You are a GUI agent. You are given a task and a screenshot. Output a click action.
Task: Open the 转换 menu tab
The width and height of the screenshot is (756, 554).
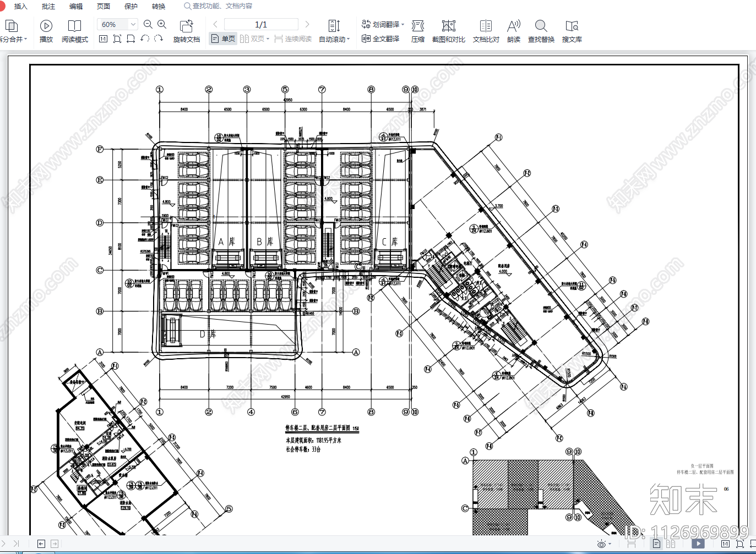click(x=159, y=7)
